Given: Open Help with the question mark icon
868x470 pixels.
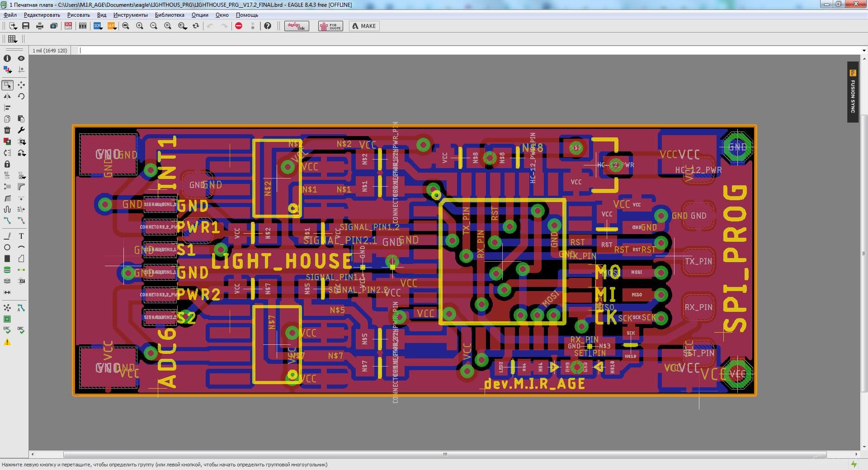Looking at the screenshot, I should (268, 26).
